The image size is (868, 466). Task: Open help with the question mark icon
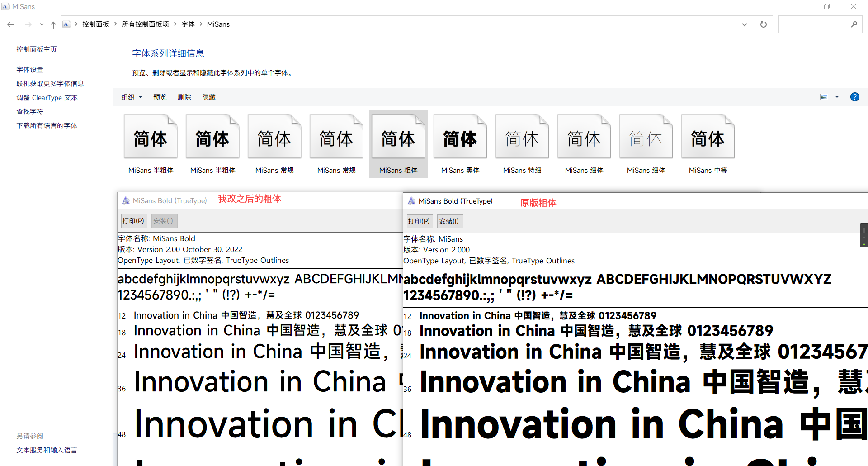pyautogui.click(x=854, y=97)
